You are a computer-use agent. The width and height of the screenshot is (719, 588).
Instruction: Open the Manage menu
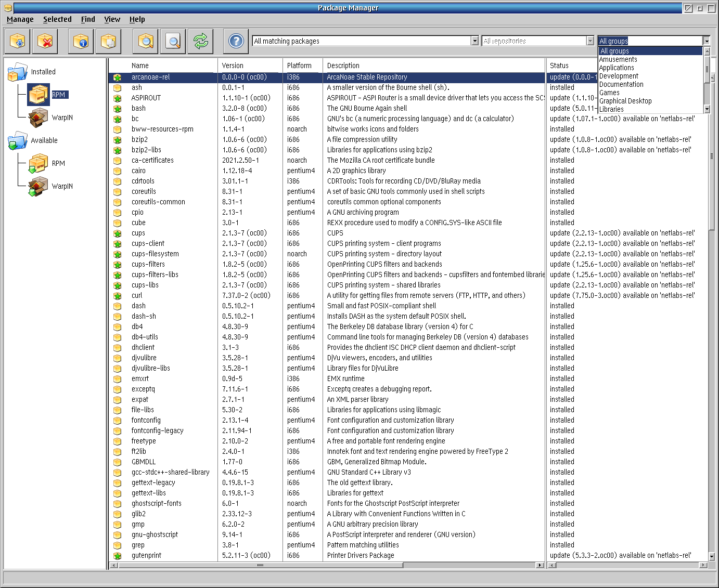click(x=20, y=19)
